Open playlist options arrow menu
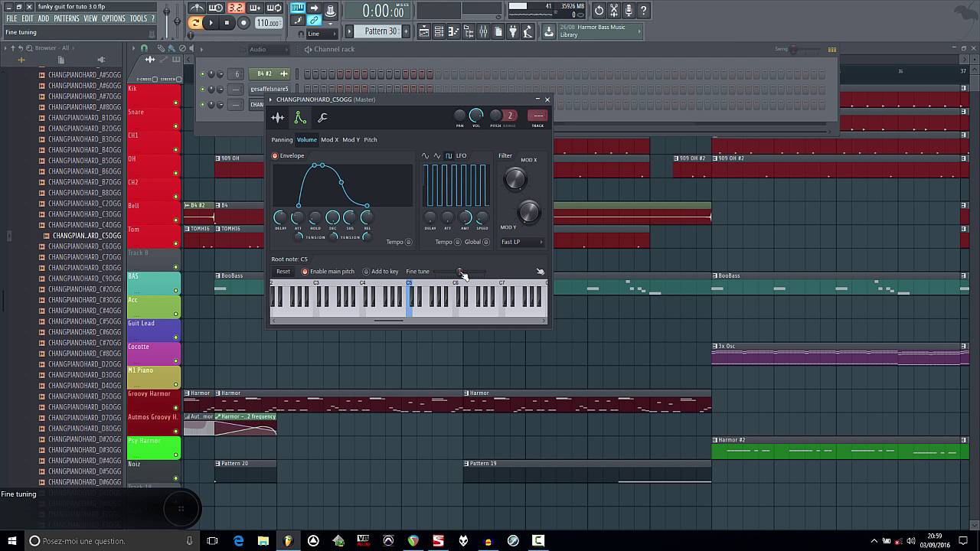Screen dimensions: 980x551 pos(132,49)
